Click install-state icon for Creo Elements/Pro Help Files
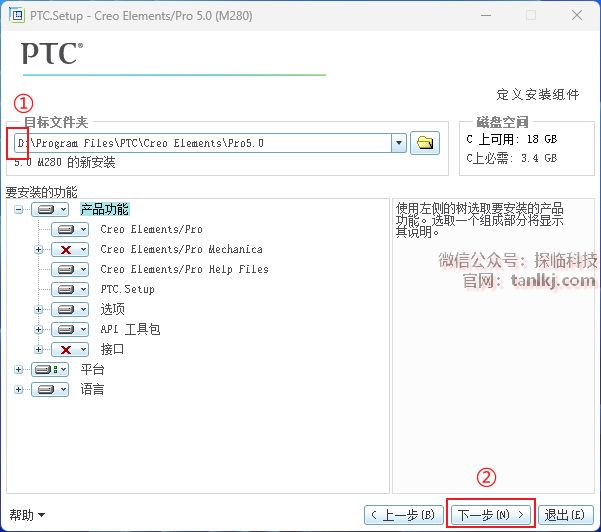Screen dimensions: 601x532 coord(70,269)
